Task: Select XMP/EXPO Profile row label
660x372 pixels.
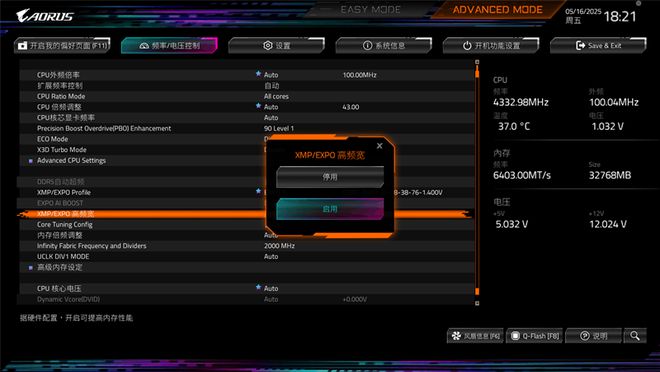Action: point(64,192)
